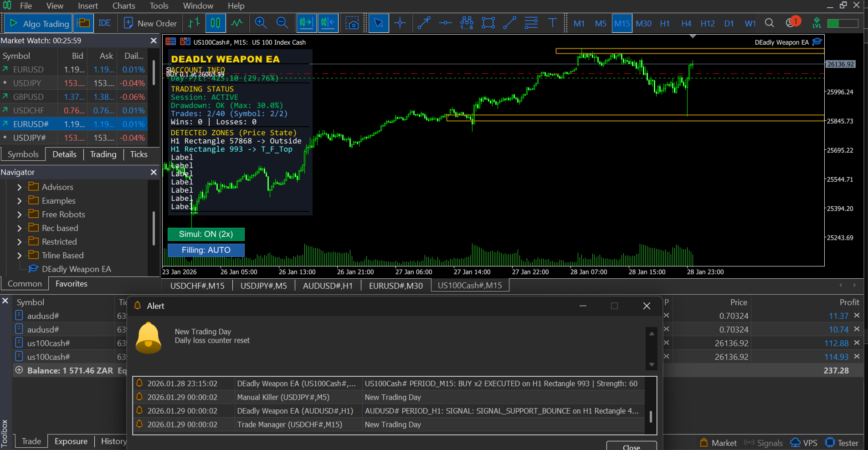Open the Market link in Toolbox bar
This screenshot has height=450, width=868.
718,443
